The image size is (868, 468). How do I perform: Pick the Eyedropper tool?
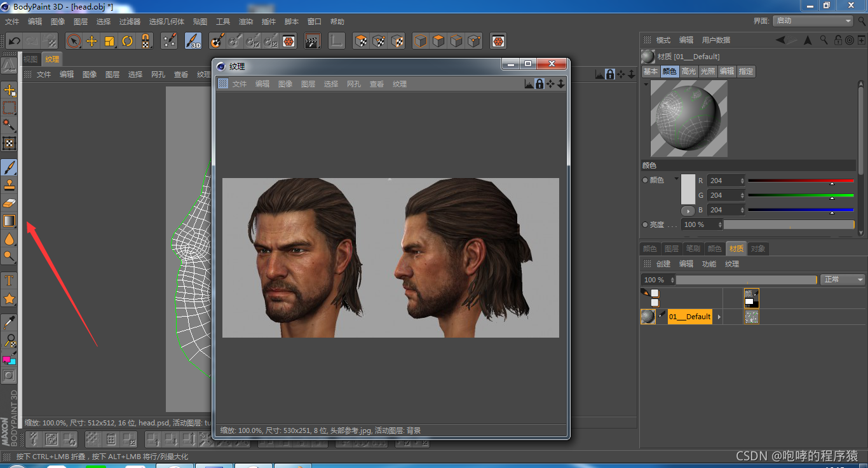10,322
